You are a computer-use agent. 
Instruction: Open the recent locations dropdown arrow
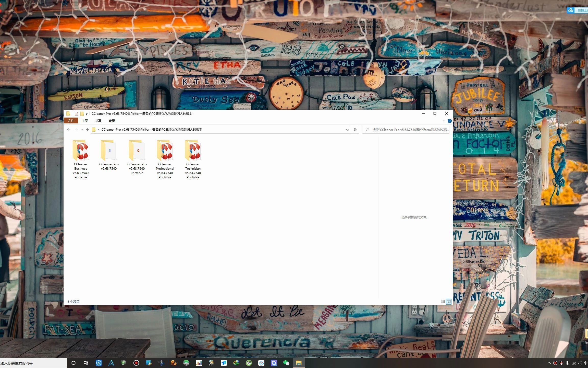coord(82,130)
